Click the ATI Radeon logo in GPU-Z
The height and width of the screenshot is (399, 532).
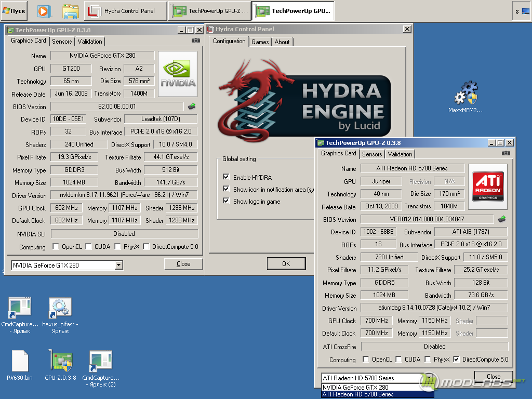487,187
